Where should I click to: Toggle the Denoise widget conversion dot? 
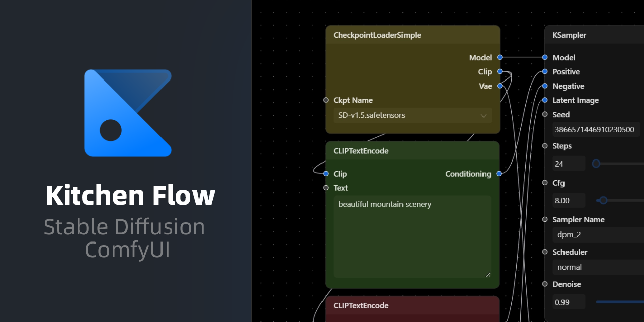click(545, 284)
